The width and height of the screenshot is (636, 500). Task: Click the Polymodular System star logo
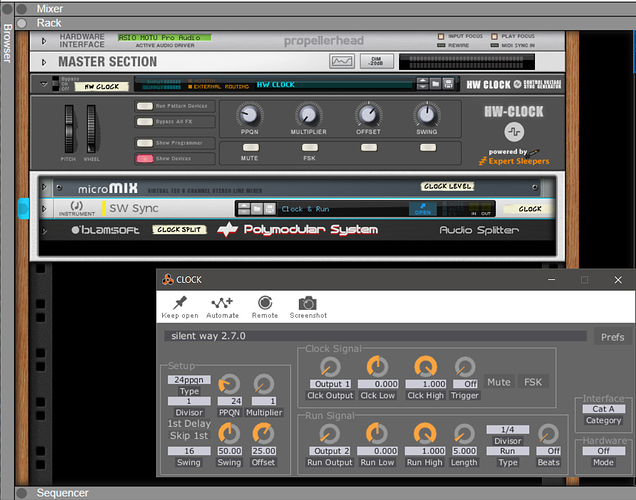(x=228, y=230)
